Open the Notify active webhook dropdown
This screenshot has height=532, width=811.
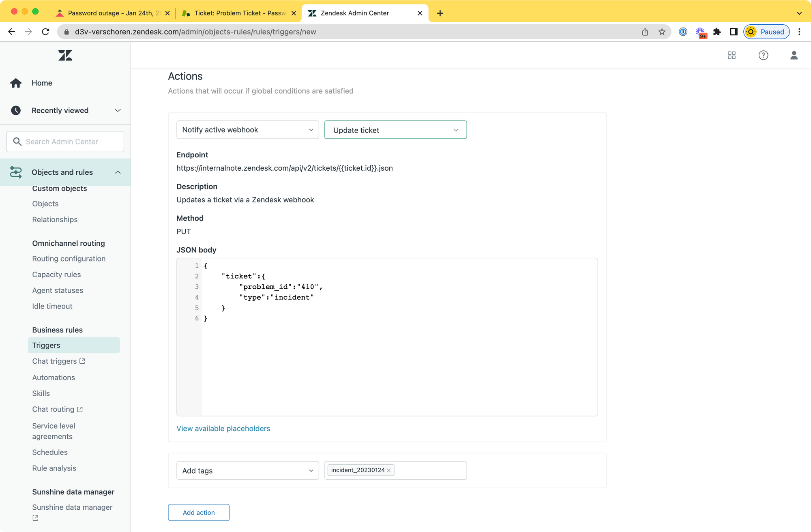[247, 130]
